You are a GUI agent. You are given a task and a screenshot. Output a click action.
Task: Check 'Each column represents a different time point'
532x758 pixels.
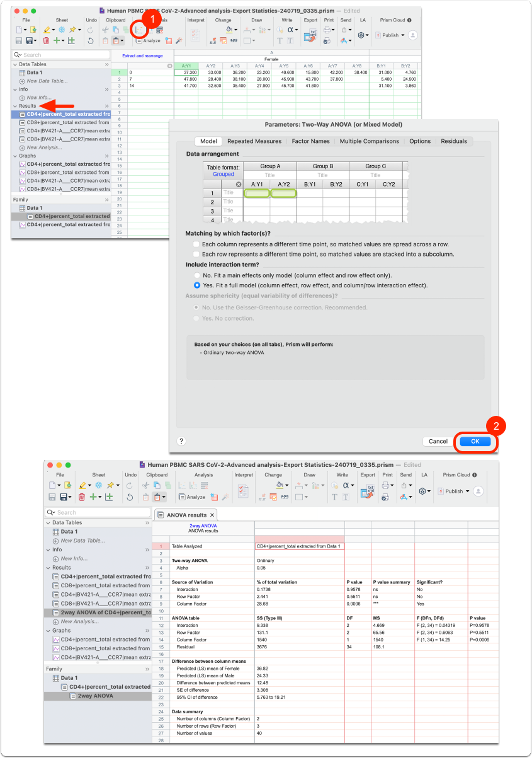(196, 244)
